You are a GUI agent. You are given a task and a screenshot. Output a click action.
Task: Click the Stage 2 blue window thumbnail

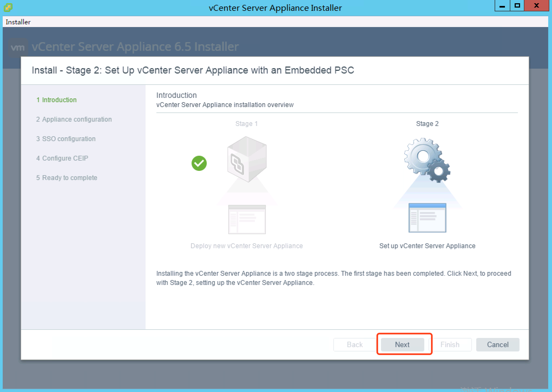[427, 218]
